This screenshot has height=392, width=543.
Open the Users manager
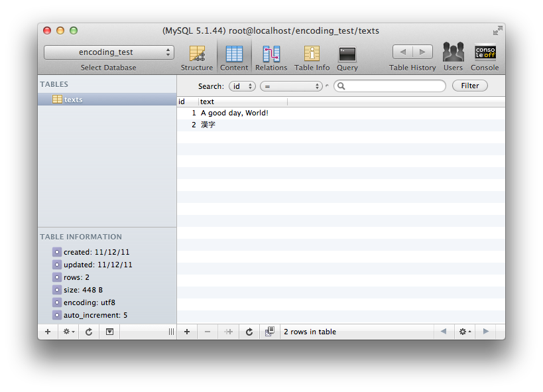(x=453, y=56)
